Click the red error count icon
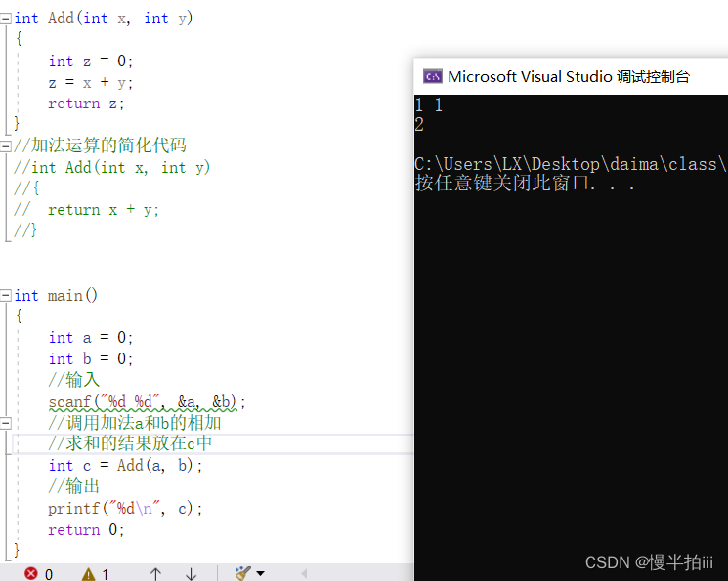The image size is (728, 581). tap(31, 573)
